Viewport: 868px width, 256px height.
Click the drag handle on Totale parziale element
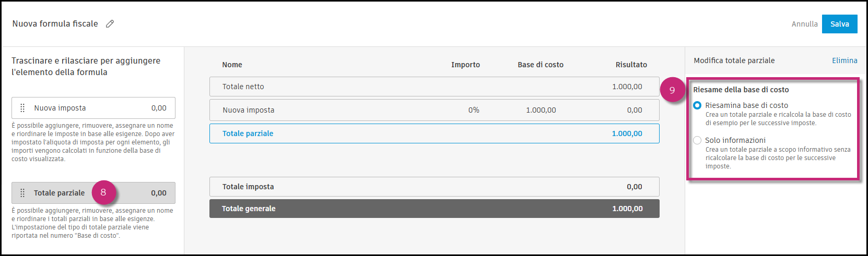[22, 193]
